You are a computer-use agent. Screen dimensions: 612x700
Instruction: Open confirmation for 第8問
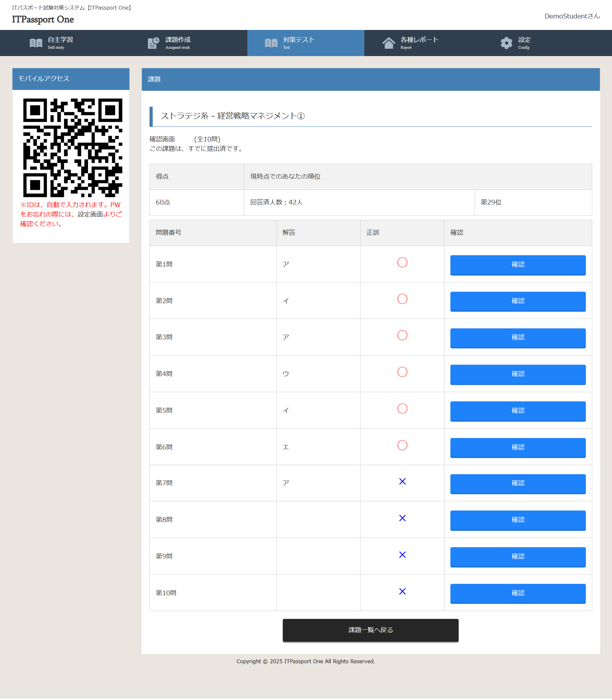tap(517, 520)
